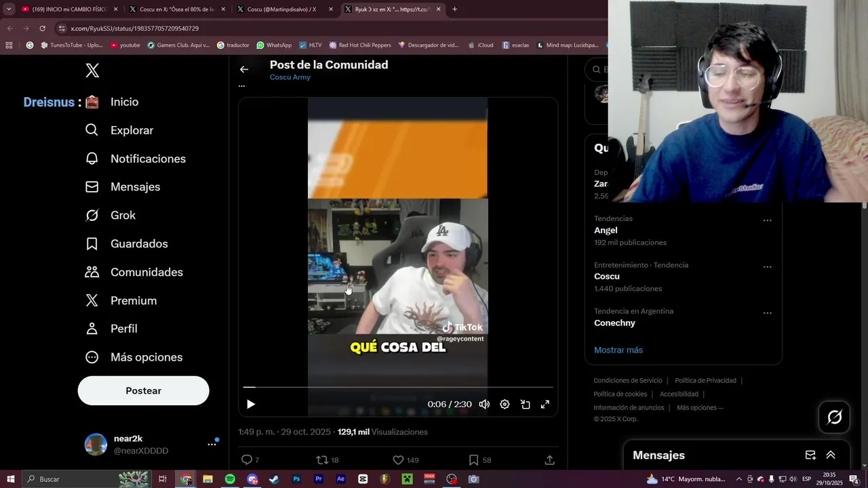Open the WhatsApp bookmark
Screen dimensions: 868x488
(274, 45)
